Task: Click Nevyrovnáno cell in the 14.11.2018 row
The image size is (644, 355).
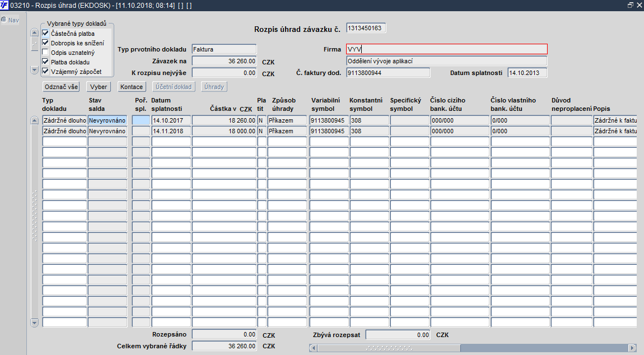Action: [108, 131]
